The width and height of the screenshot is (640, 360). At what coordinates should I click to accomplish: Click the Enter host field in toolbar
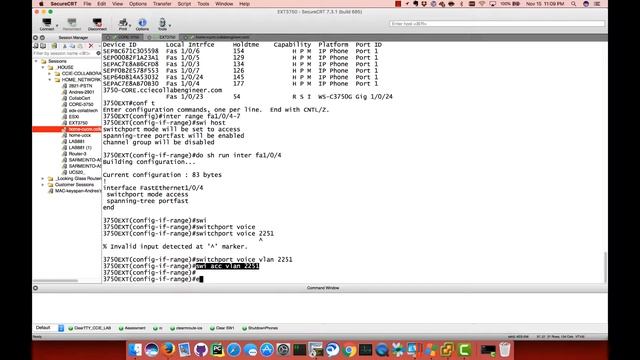[497, 24]
